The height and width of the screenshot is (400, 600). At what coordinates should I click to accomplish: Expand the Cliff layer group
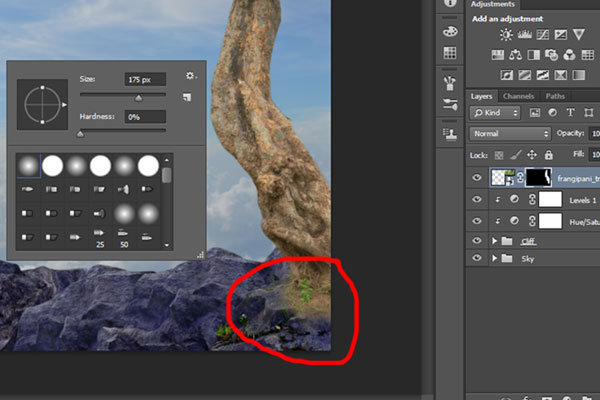click(x=494, y=241)
